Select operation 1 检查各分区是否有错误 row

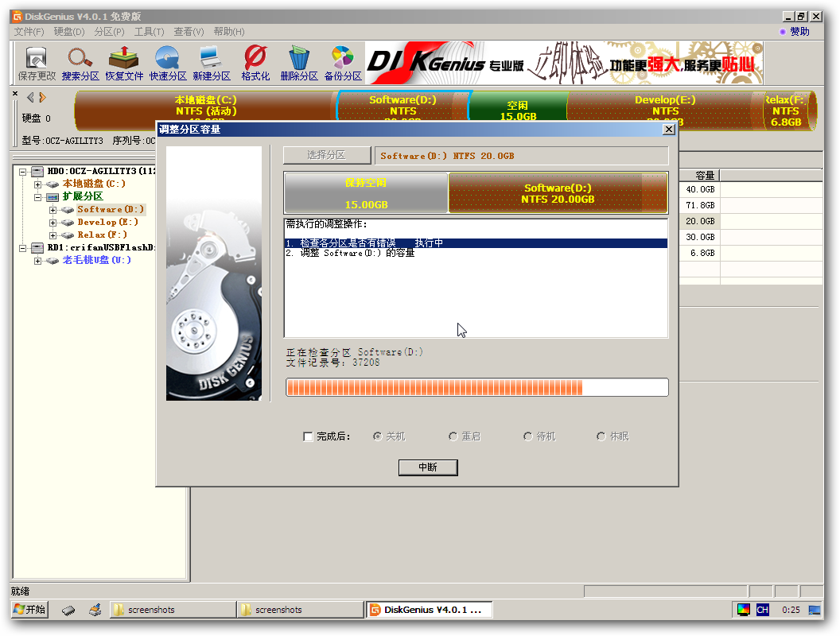[476, 243]
